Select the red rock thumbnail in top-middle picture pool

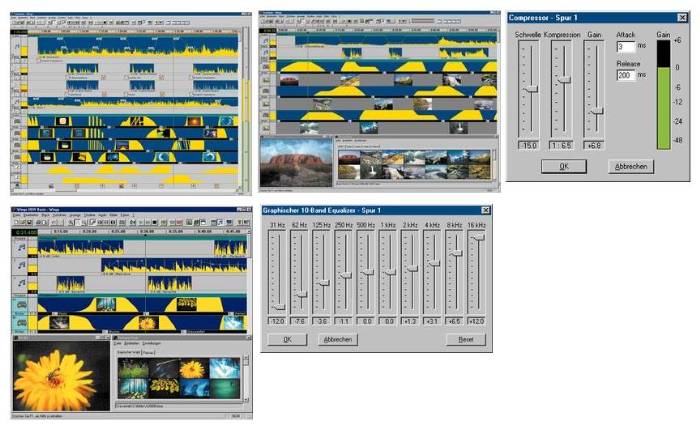click(349, 158)
